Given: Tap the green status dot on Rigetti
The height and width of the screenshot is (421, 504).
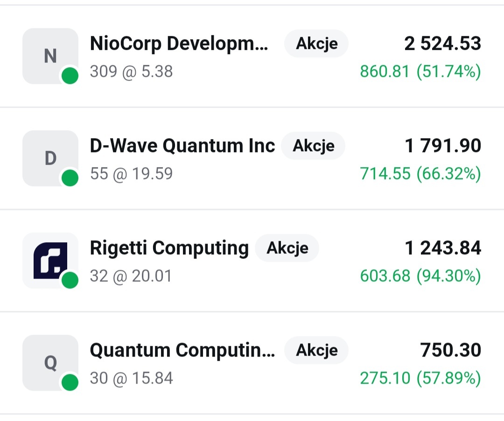Looking at the screenshot, I should pos(70,280).
